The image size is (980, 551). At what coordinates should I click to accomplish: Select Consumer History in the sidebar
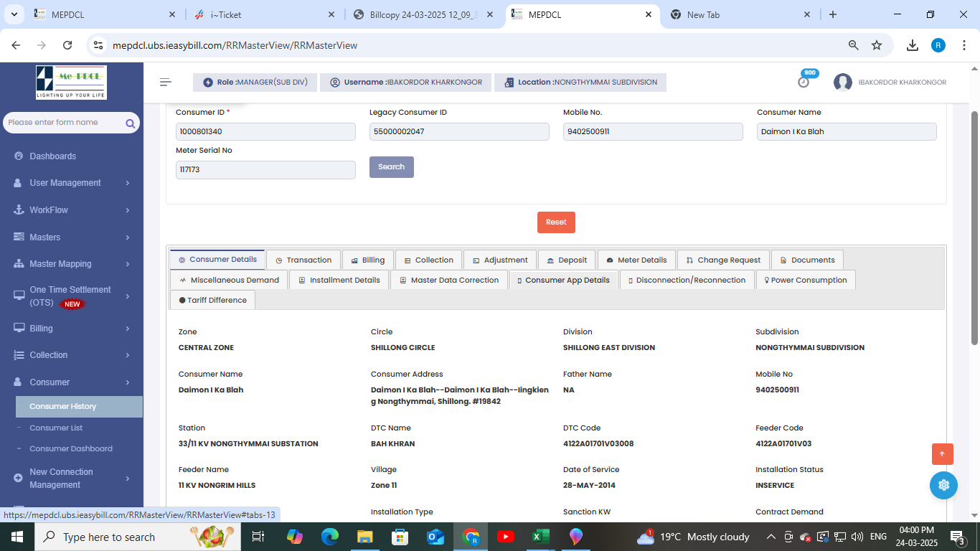79,407
